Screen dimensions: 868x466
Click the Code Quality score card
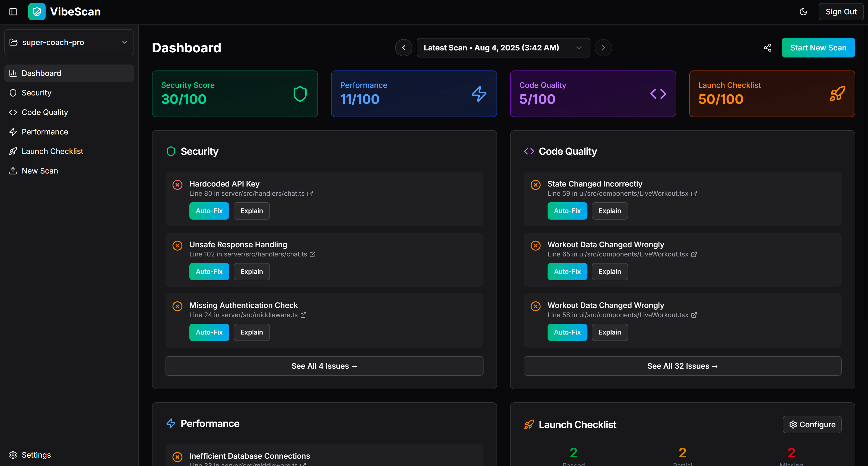point(593,94)
